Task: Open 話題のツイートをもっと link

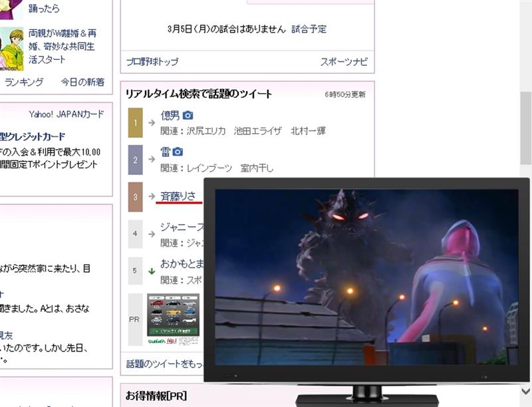Action: [x=165, y=364]
